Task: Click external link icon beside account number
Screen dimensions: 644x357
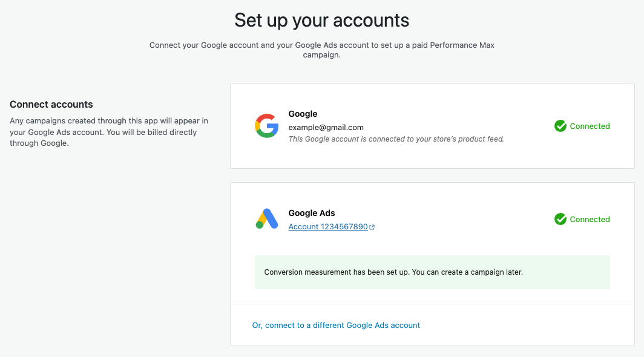Action: (372, 228)
